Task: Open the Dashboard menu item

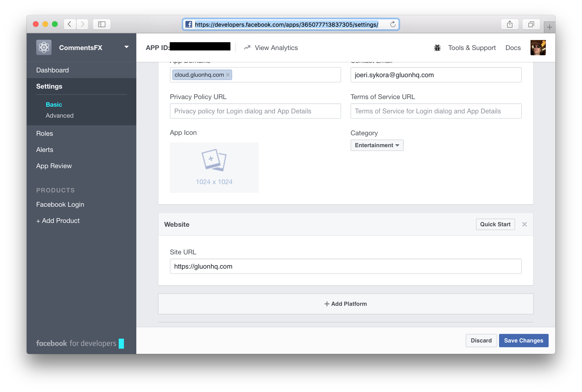Action: pos(52,70)
